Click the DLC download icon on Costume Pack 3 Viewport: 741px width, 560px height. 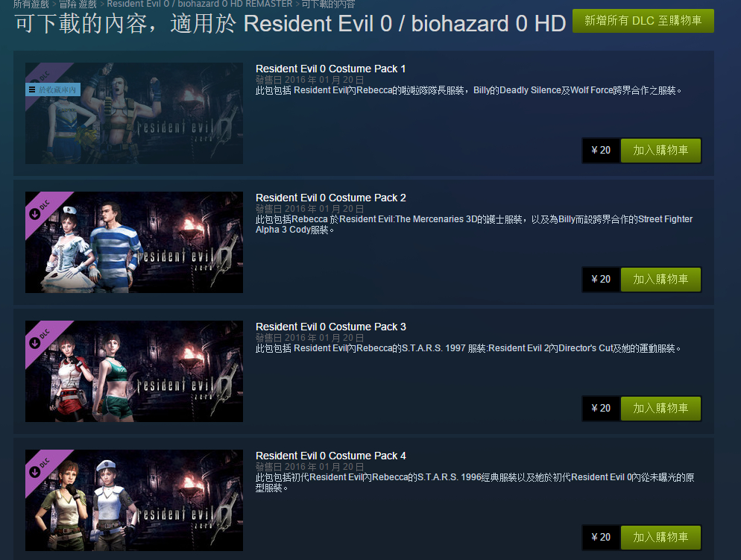pos(34,343)
